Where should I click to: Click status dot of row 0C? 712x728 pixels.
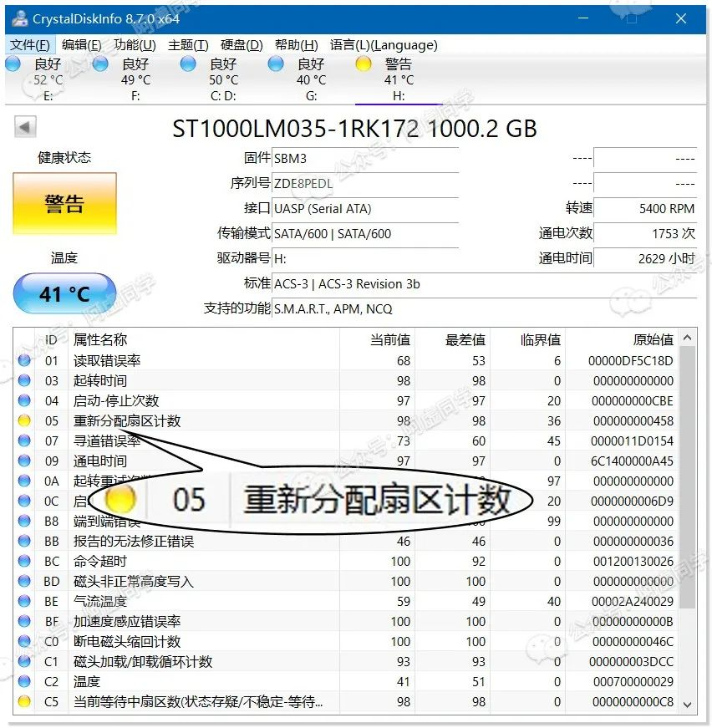(24, 501)
